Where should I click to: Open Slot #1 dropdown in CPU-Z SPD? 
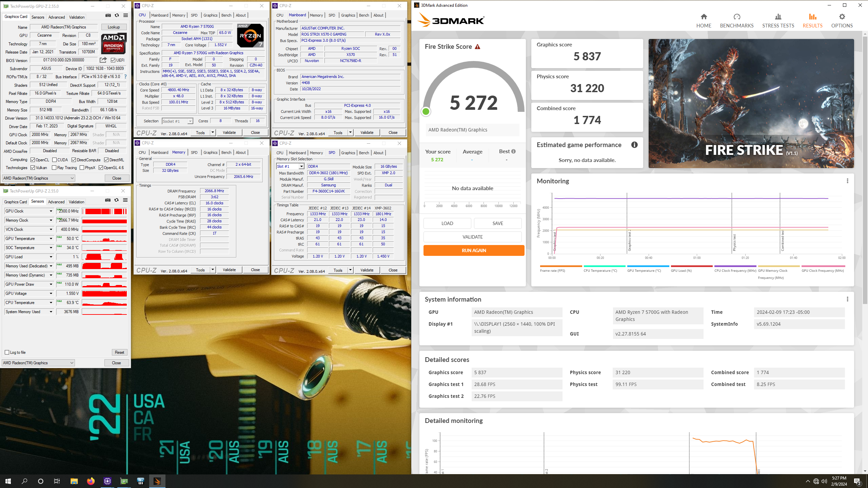pos(290,166)
